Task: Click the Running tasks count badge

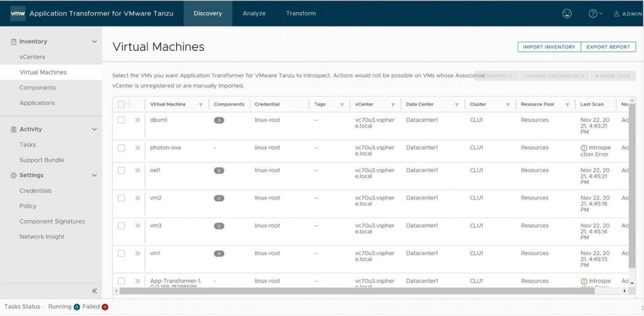Action: pyautogui.click(x=76, y=307)
